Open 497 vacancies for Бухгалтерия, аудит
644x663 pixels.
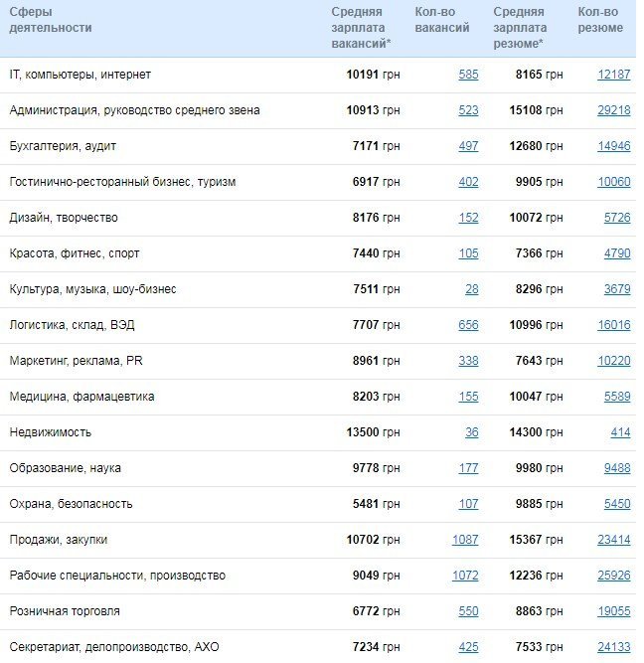point(468,146)
